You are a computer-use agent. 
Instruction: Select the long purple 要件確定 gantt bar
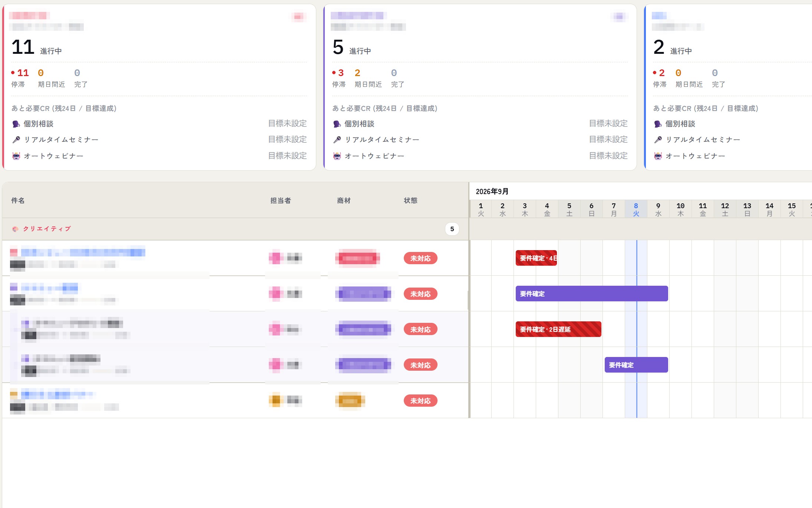[592, 294]
